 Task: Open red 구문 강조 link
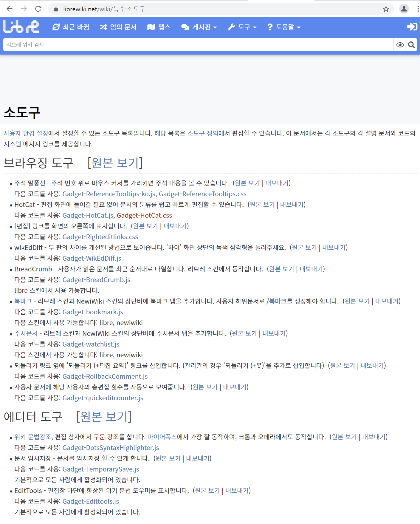106,437
